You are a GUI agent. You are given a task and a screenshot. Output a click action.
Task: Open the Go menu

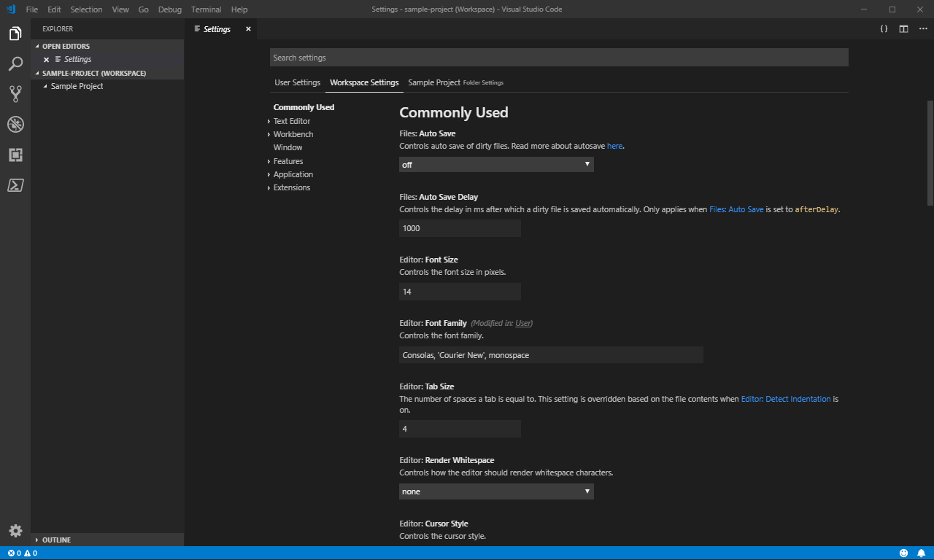(144, 9)
